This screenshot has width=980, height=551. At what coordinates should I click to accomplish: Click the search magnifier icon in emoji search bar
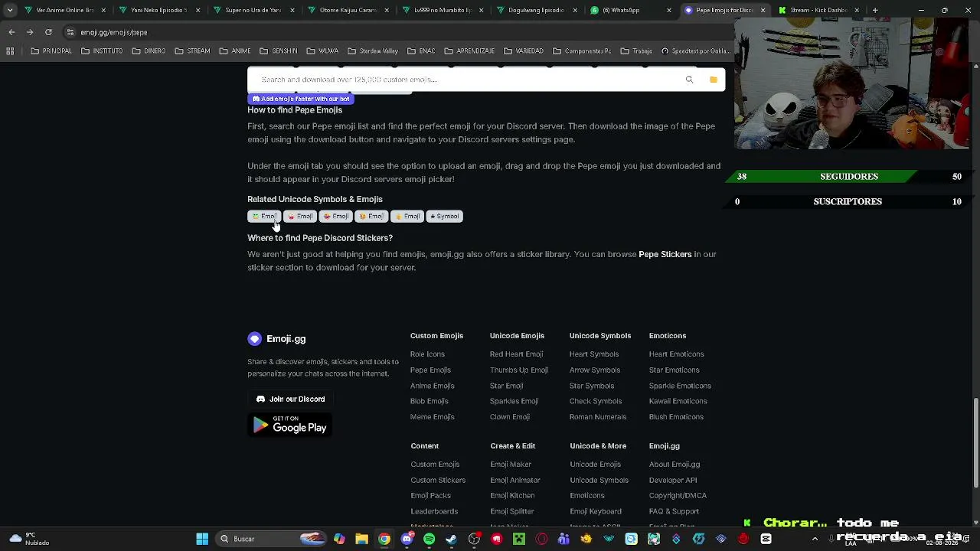click(x=689, y=80)
